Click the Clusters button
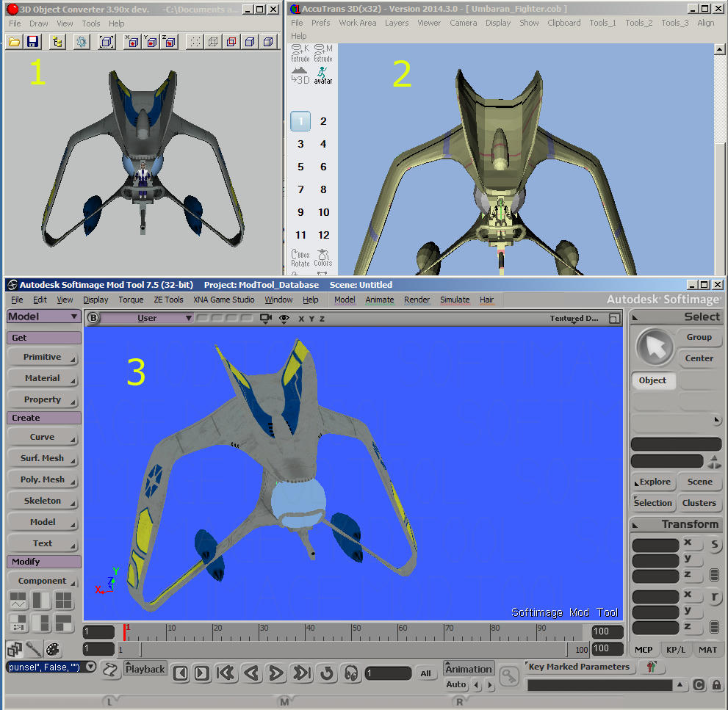The width and height of the screenshot is (728, 710). point(699,503)
